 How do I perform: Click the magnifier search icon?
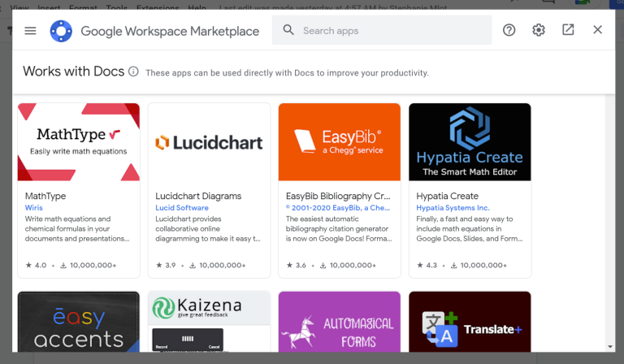click(x=288, y=30)
